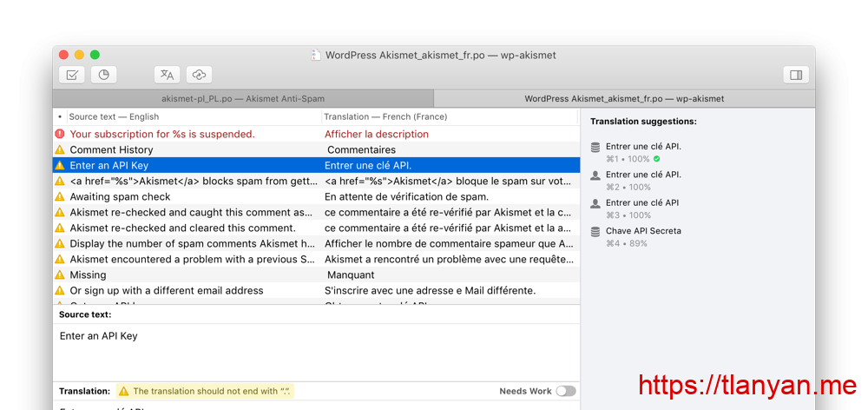Click the flag dot column header

(x=59, y=116)
